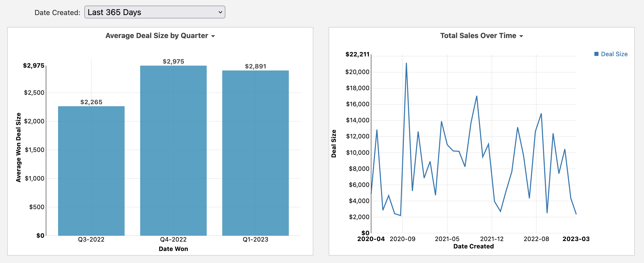Click the $22,211 maximum axis label
644x263 pixels.
(x=358, y=54)
